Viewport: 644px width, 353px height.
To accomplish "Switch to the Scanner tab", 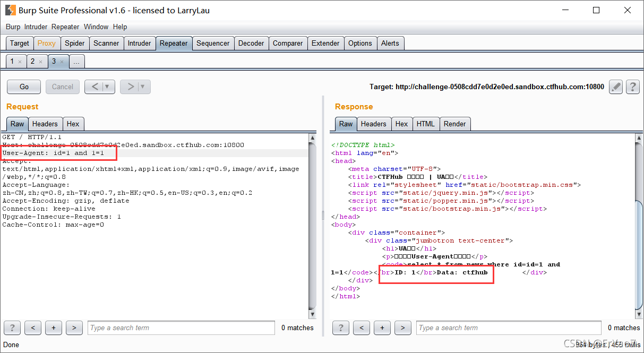I will 106,43.
